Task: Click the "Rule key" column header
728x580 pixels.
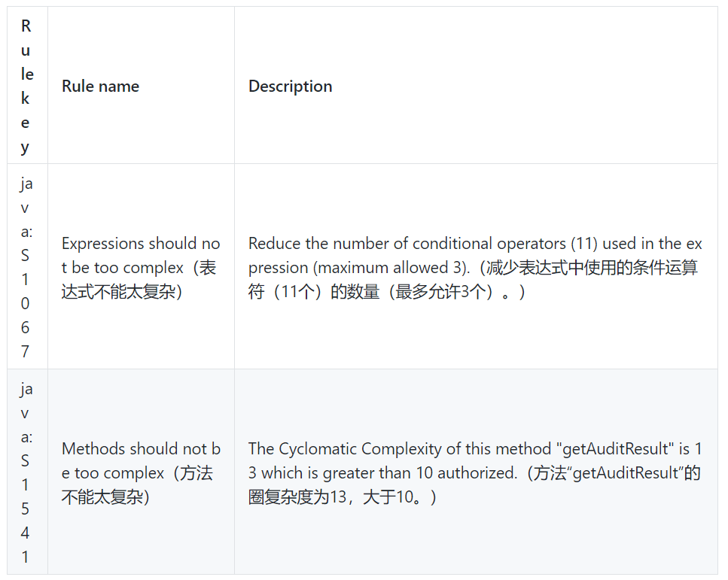Action: tap(27, 86)
